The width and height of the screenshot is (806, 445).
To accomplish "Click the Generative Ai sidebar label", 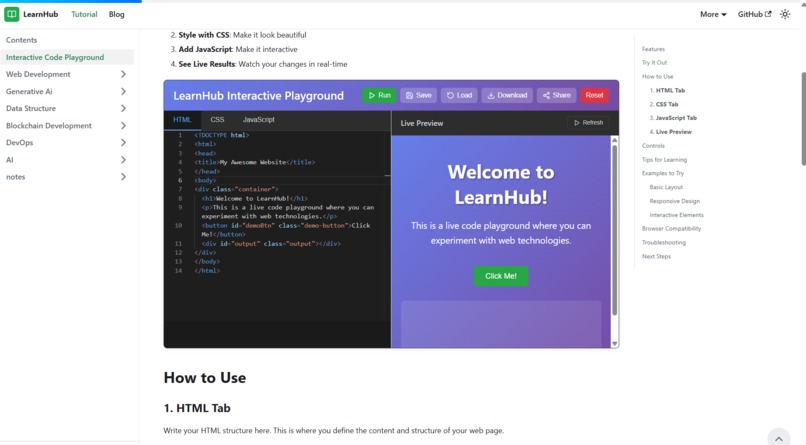I will [x=29, y=91].
